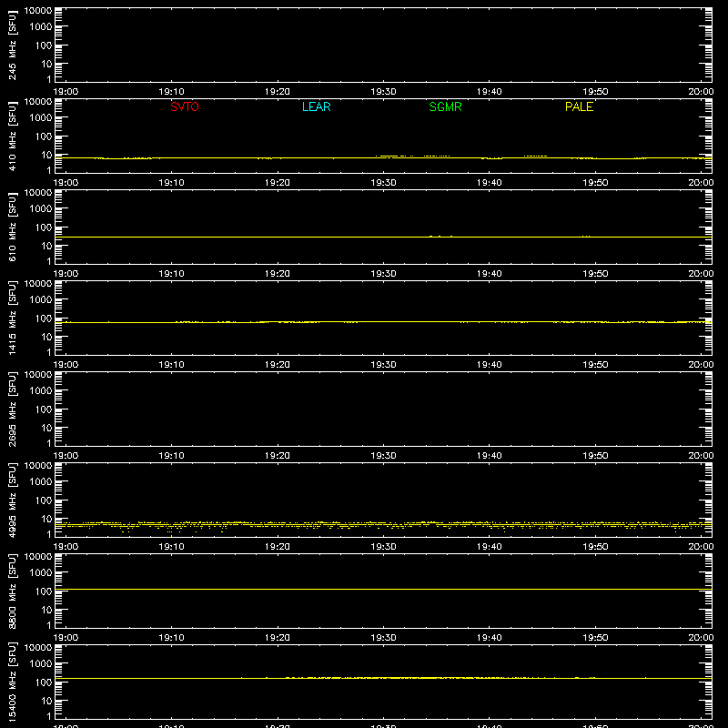Screen dimensions: 728x728
Task: Click the yellow flux trace in 610 MHz panel
Action: (x=383, y=237)
